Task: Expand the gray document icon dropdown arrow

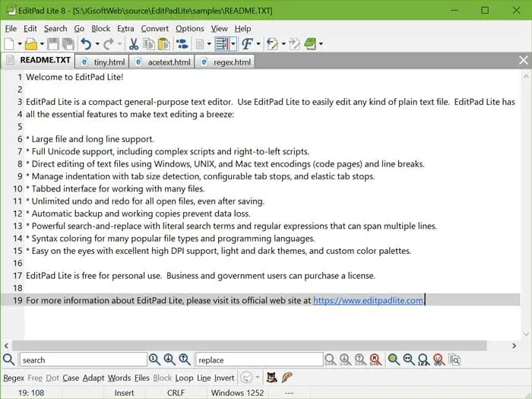Action: tap(209, 44)
